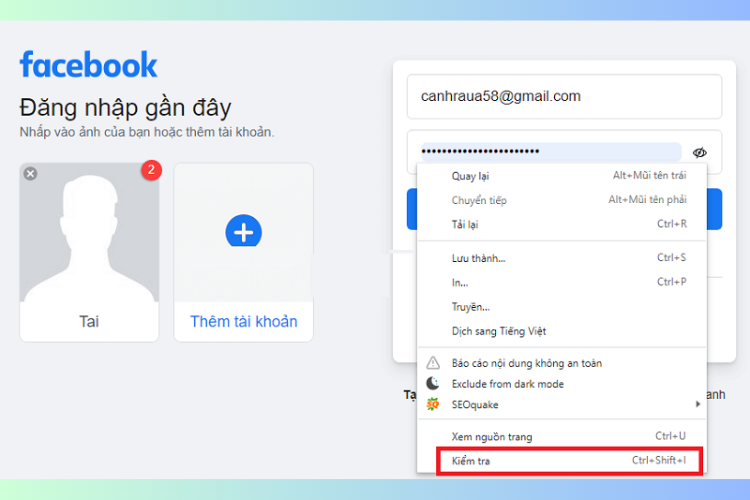Select Dịch sang Tiếng Việt
Image resolution: width=750 pixels, height=500 pixels.
[562, 331]
